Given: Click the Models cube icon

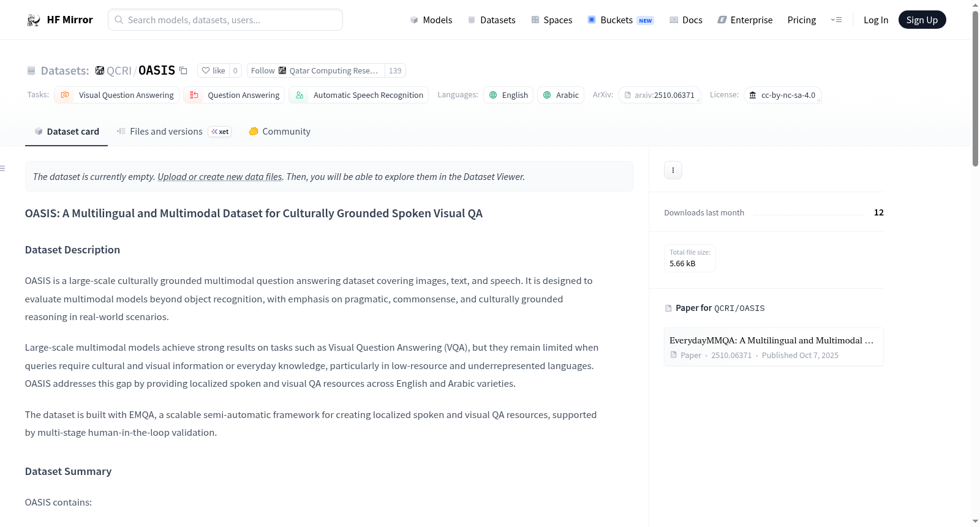Looking at the screenshot, I should click(414, 20).
